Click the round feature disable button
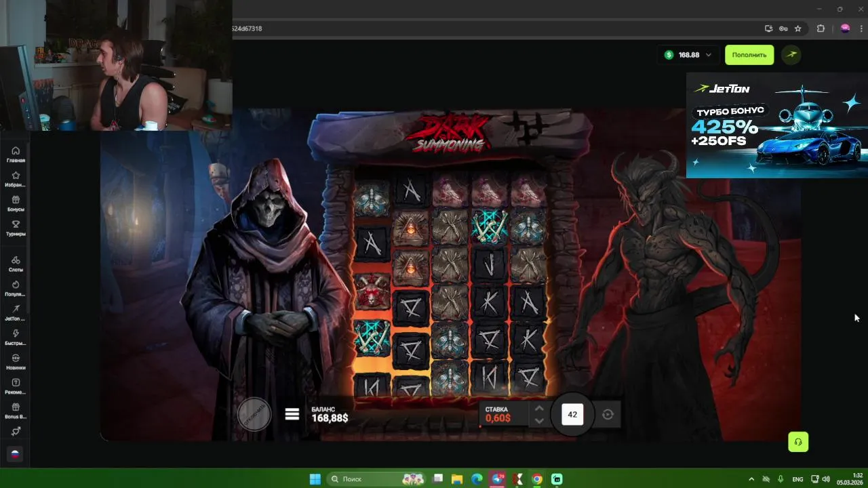Screen dimensions: 868x488 click(254, 413)
